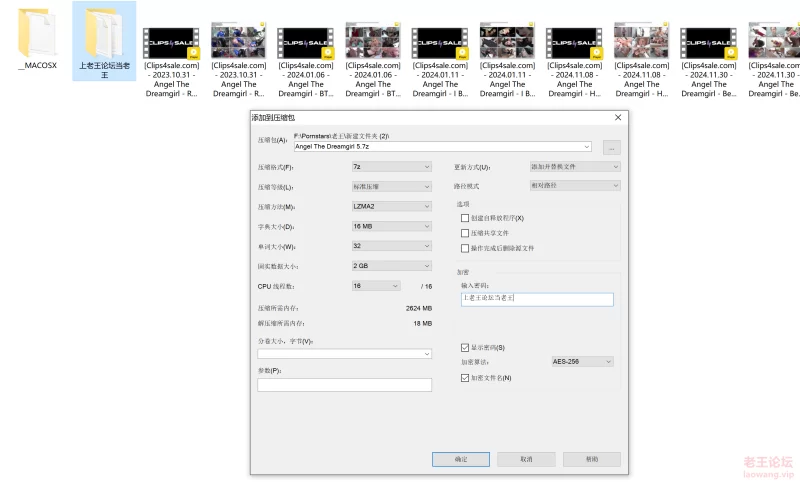Click the archive path text 'F:\Pornstars\老王\新建文件夹 (2)\'
This screenshot has width=800, height=482.
(342, 136)
